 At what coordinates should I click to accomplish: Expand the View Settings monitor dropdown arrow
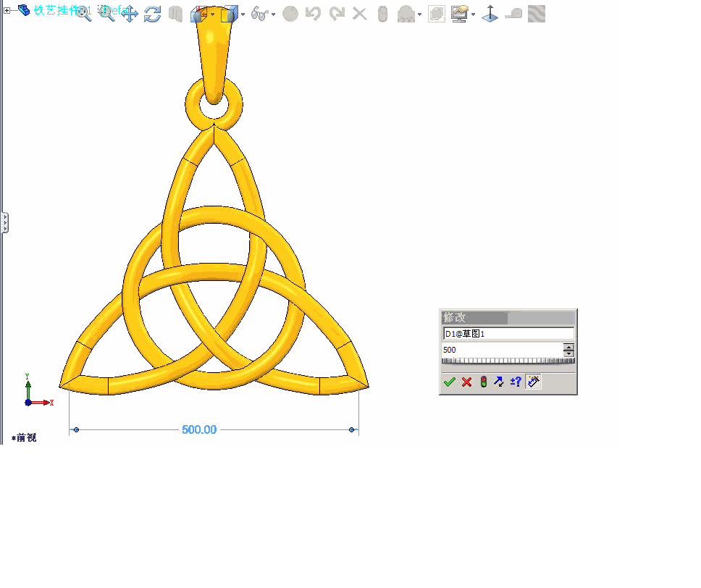click(x=474, y=14)
